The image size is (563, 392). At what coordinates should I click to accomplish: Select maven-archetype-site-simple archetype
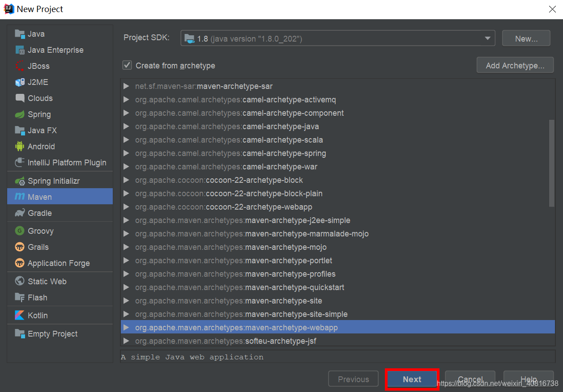(337, 314)
